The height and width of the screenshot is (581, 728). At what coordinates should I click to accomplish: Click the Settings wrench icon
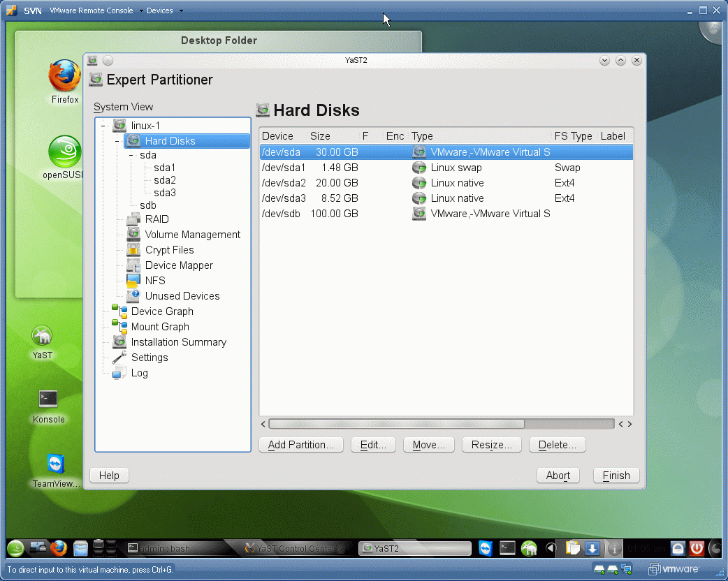coord(119,358)
